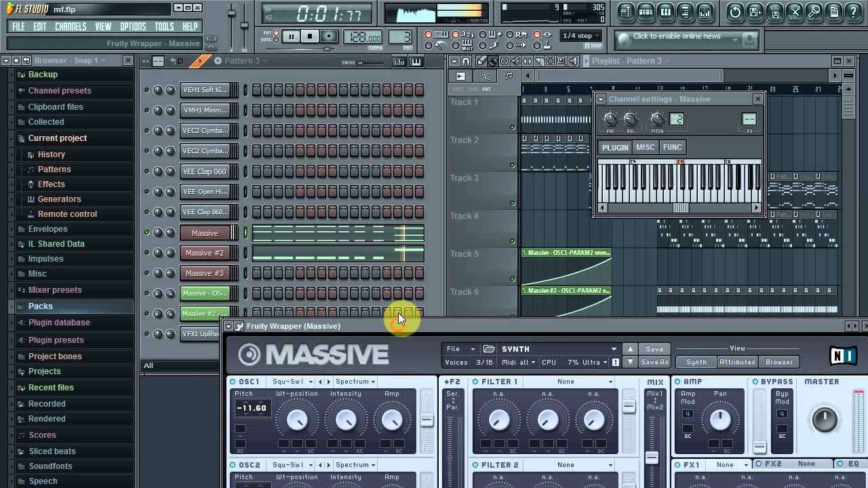Open the Browser view in Massive
868x488 pixels.
(779, 362)
